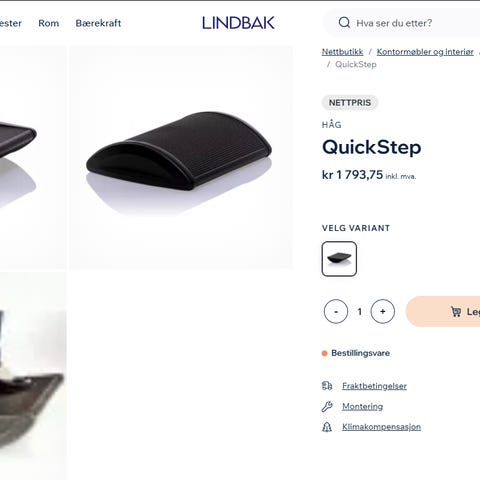The height and width of the screenshot is (480, 480).
Task: Open the Nettbutikk breadcrumb link
Action: click(x=342, y=52)
